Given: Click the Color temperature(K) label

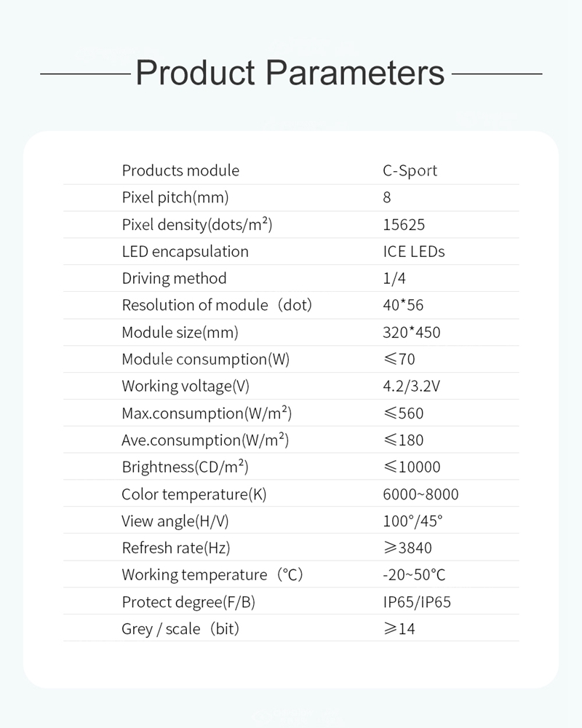Looking at the screenshot, I should 194,494.
